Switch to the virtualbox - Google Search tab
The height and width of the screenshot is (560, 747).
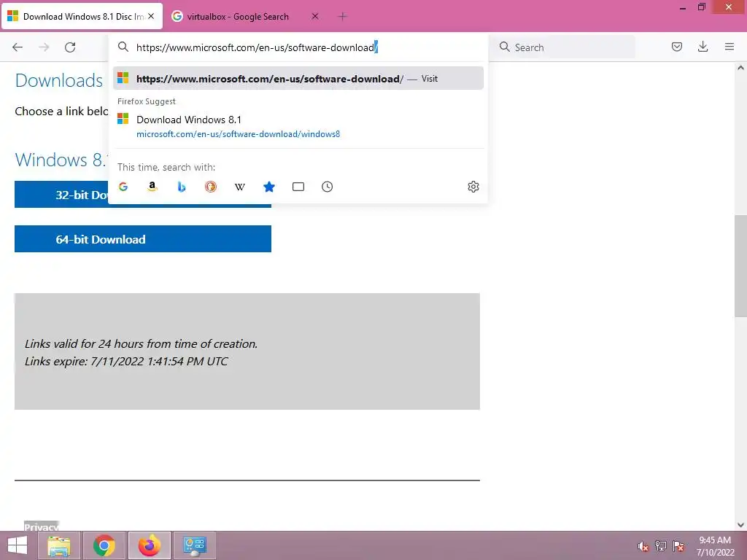[x=245, y=16]
